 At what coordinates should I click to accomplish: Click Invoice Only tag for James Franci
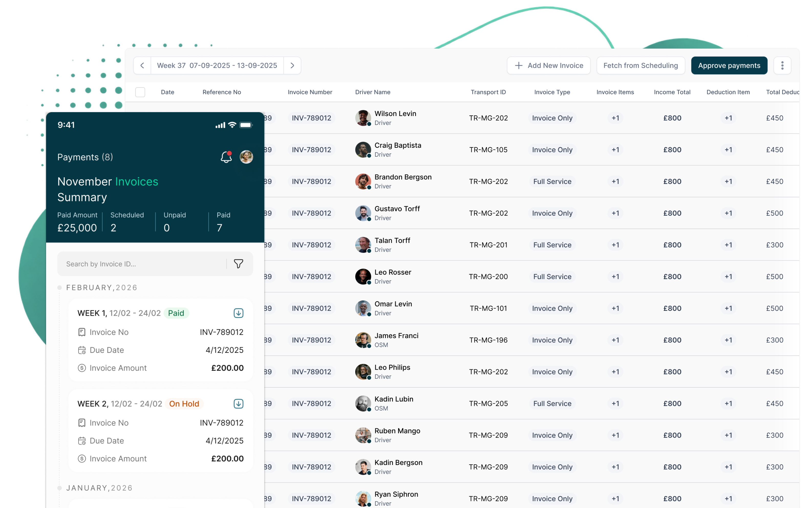552,340
